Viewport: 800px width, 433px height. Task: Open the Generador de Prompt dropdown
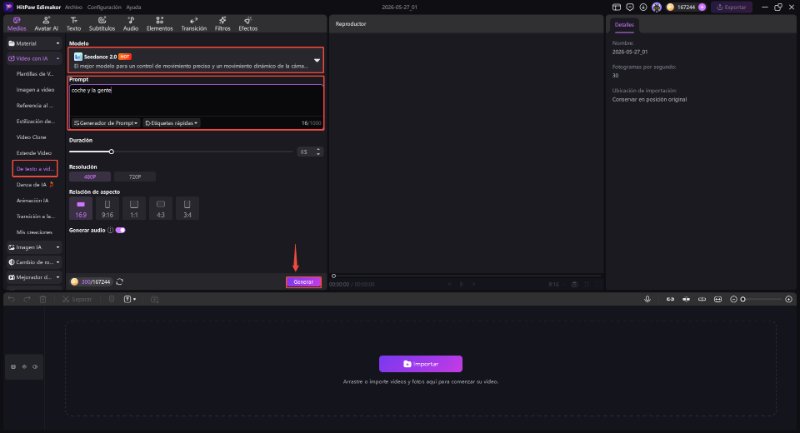coord(106,123)
